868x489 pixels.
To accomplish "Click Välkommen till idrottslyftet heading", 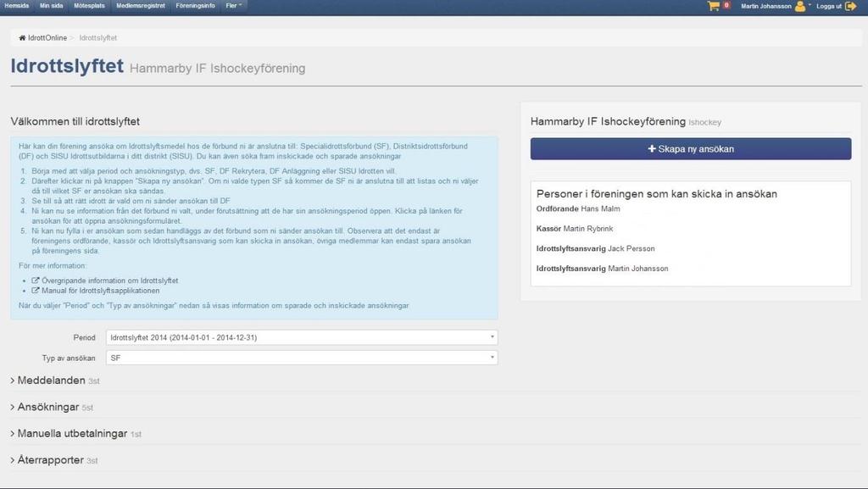I will coord(75,121).
